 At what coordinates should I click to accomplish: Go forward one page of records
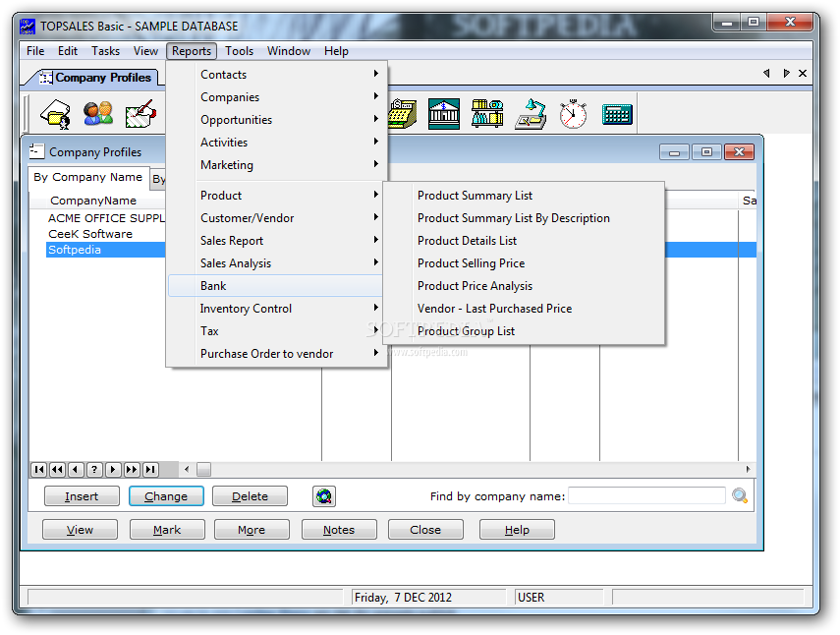click(x=132, y=470)
